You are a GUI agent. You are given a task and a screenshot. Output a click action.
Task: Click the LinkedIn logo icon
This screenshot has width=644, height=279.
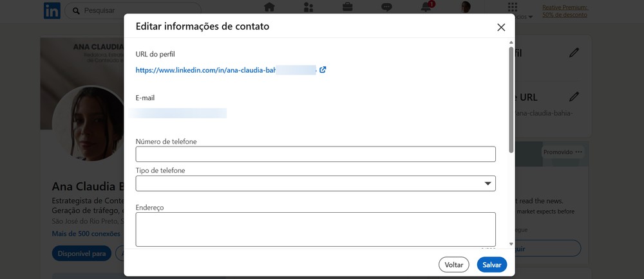(52, 10)
